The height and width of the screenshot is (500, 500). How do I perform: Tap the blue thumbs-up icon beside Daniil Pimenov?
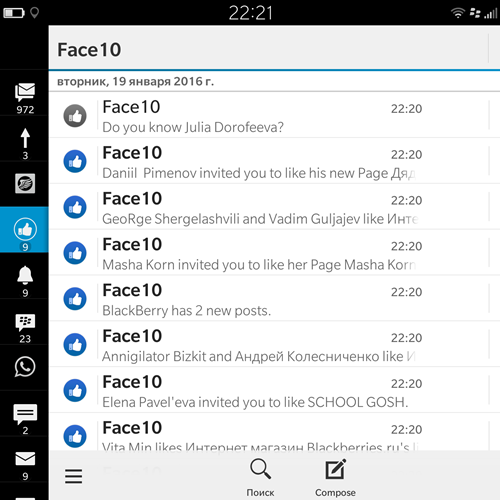pos(75,161)
